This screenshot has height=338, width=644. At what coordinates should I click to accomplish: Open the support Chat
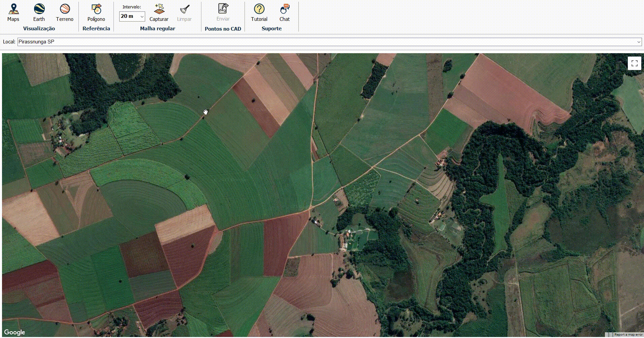click(x=285, y=12)
